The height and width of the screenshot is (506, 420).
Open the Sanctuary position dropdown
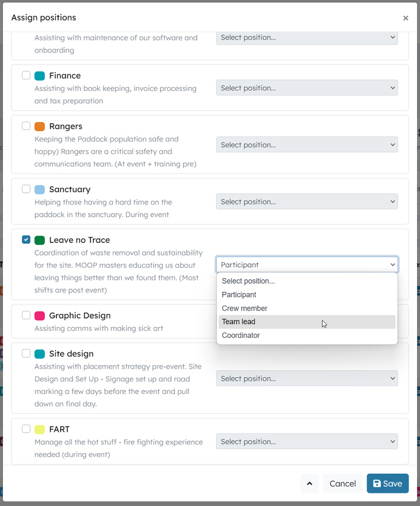point(307,201)
